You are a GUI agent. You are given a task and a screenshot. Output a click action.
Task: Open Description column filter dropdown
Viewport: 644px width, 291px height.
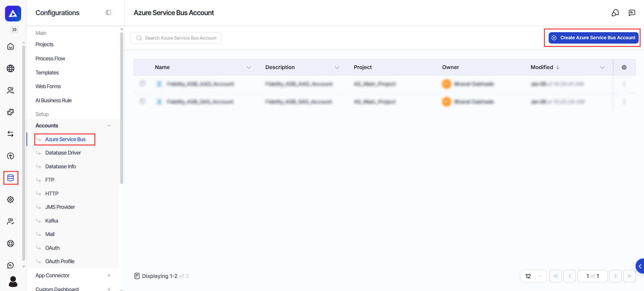337,67
